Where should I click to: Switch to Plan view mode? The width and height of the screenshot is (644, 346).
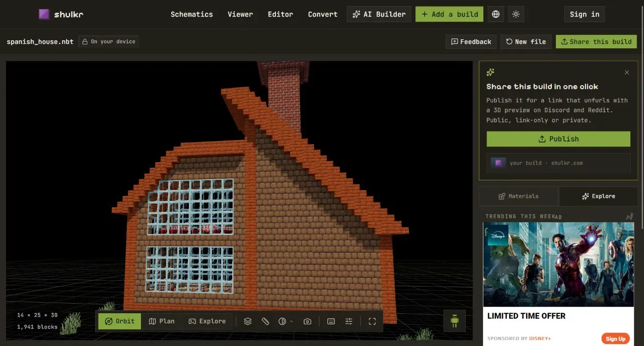tap(162, 321)
